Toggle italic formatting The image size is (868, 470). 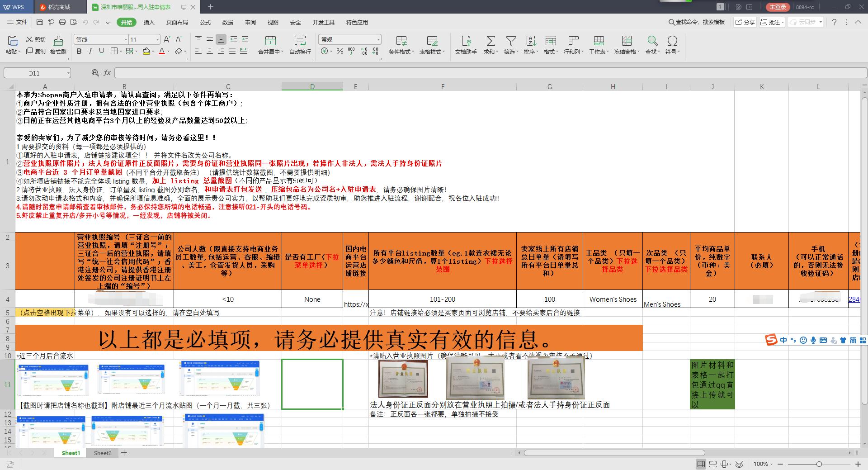coord(90,52)
